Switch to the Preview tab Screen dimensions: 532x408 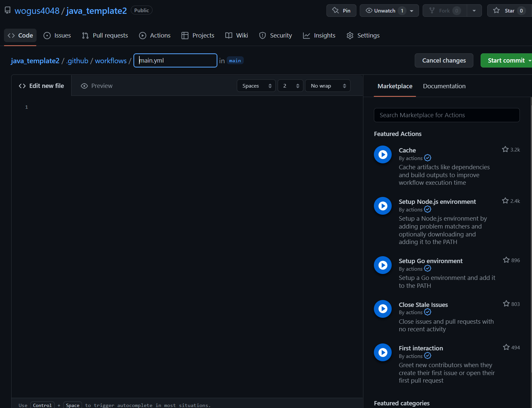97,86
